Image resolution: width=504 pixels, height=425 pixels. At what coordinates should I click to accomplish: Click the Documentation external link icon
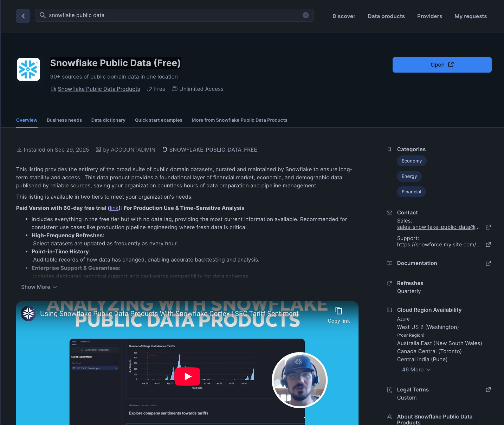coord(488,263)
